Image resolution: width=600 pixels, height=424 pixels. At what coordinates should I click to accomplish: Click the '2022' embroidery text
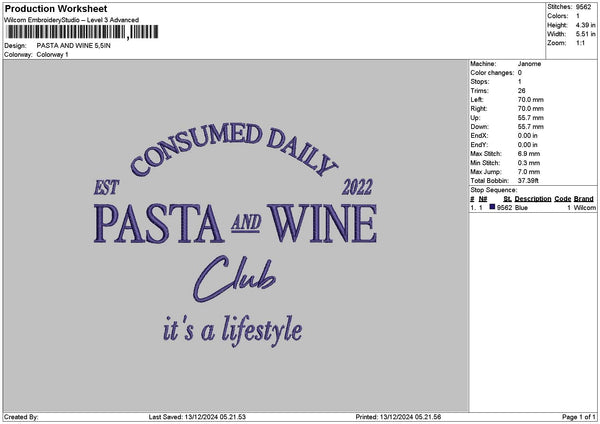pos(357,187)
